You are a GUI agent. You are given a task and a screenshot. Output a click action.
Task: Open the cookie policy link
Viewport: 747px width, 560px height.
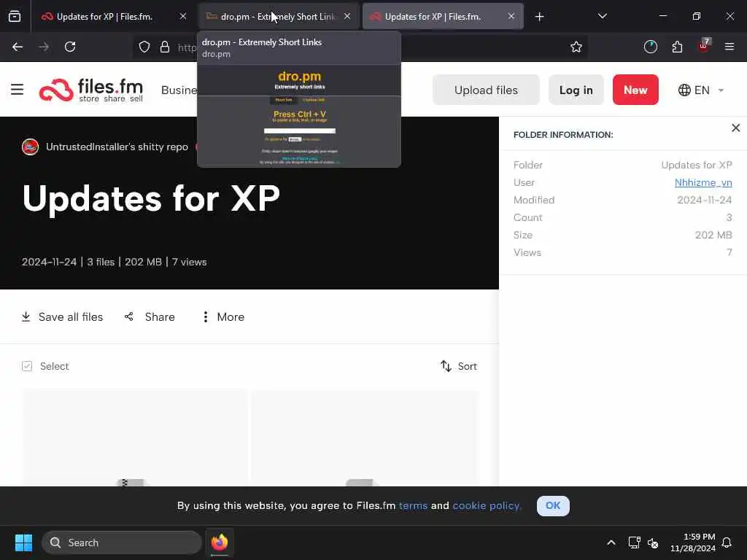(487, 506)
